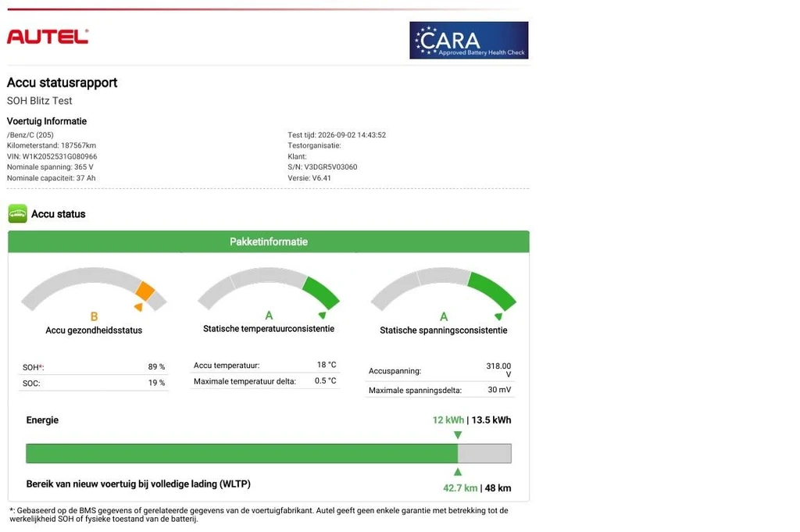Click the Accu temperatuur value 18 °C

[327, 365]
